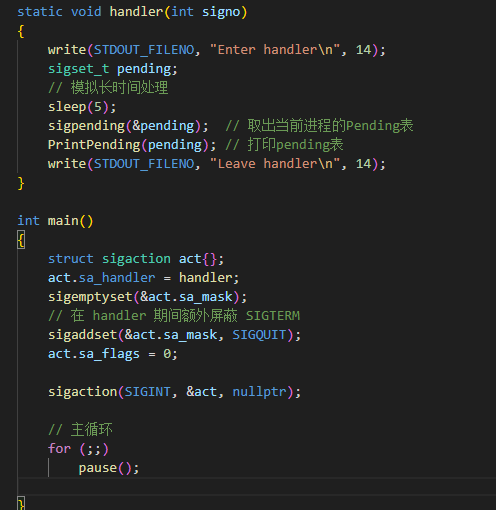This screenshot has height=510, width=496.
Task: Click the 'PrintPending' function call
Action: tap(94, 145)
